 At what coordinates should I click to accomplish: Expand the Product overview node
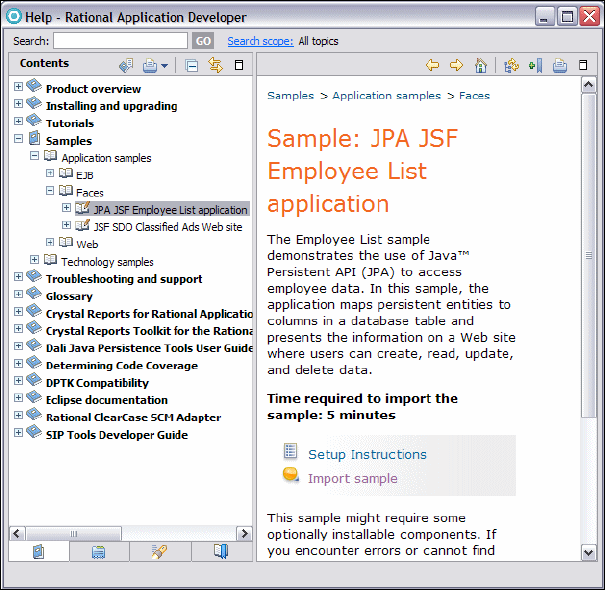point(18,86)
